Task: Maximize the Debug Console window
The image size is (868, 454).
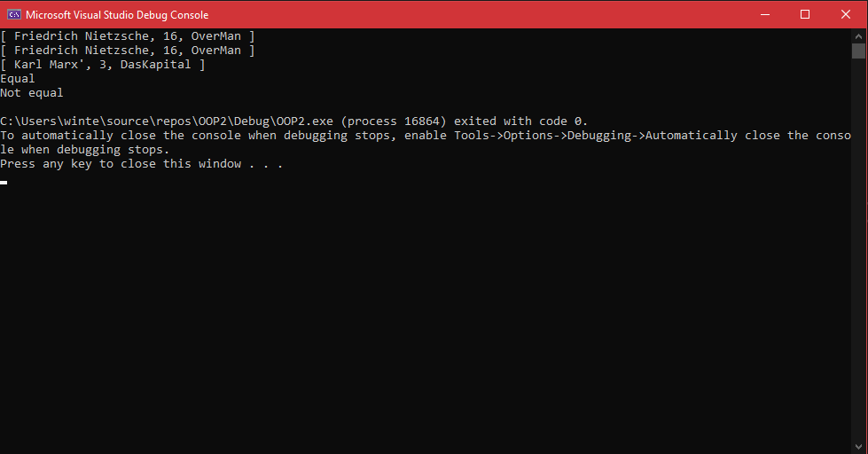Action: (x=805, y=14)
